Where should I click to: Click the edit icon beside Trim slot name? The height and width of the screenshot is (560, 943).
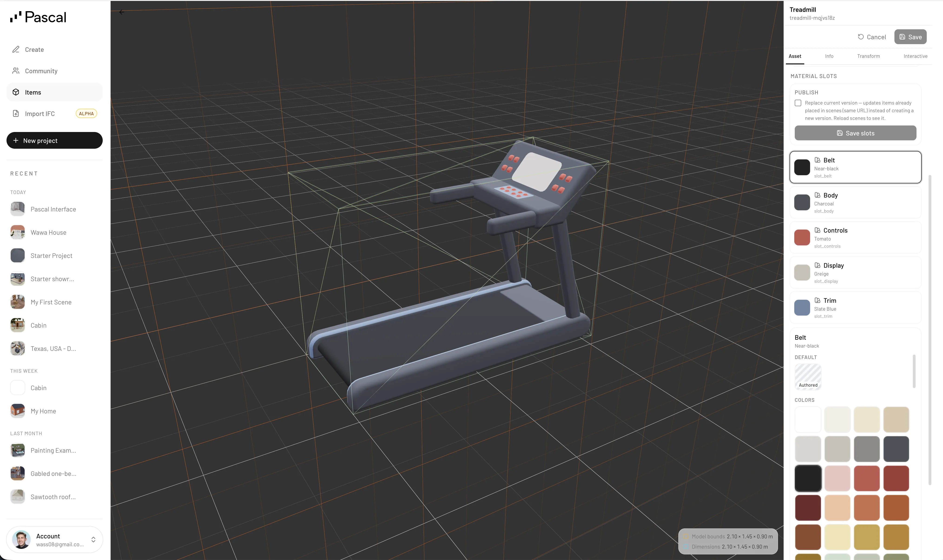[817, 300]
